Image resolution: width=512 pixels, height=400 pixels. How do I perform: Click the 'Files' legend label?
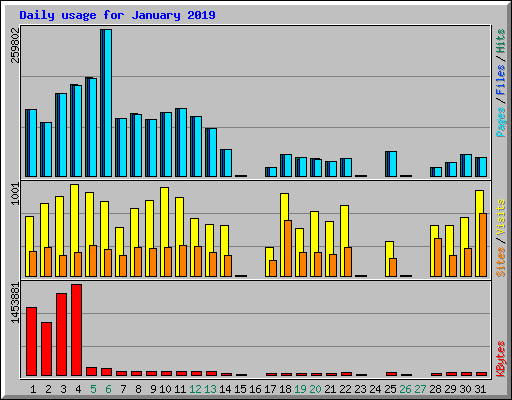pos(501,79)
